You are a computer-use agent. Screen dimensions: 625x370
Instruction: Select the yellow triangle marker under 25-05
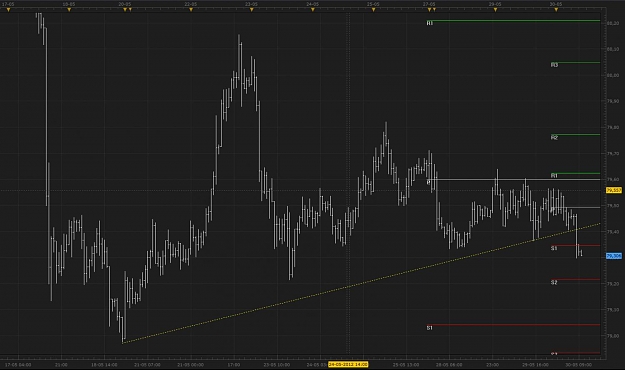point(373,10)
